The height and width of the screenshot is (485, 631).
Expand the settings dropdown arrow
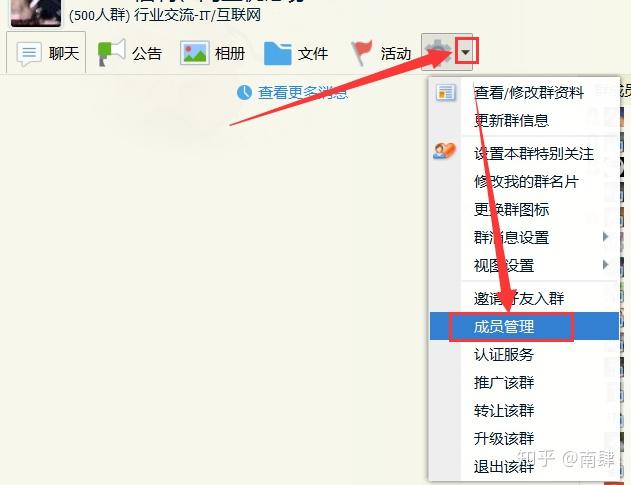465,50
